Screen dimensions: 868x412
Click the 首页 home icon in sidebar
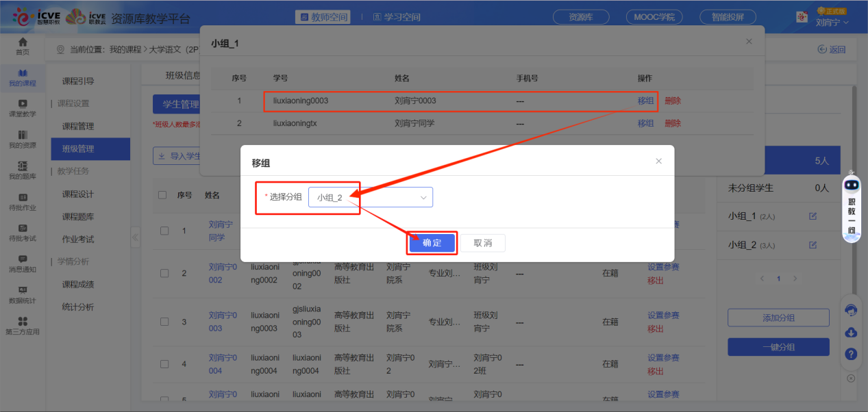[x=23, y=46]
